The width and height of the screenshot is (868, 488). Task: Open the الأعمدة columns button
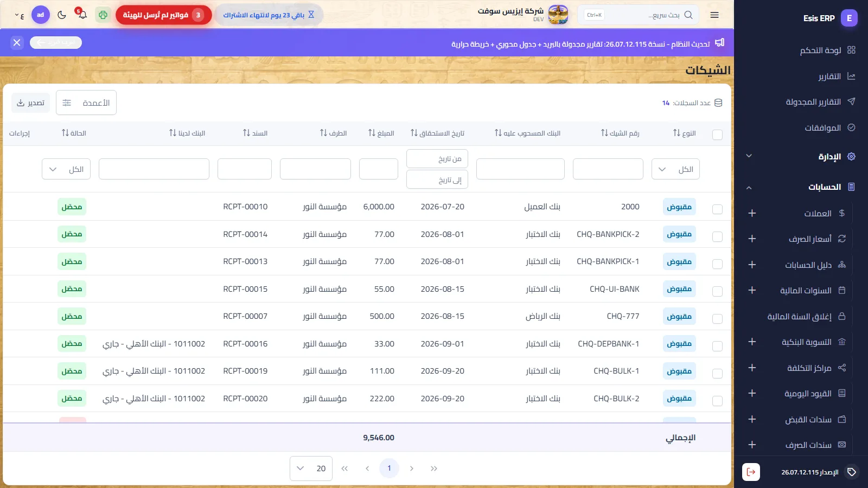(x=86, y=102)
